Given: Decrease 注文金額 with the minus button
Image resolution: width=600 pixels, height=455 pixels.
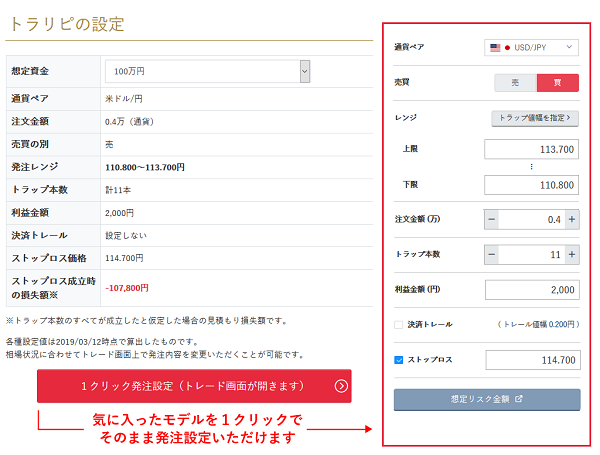Looking at the screenshot, I should [492, 220].
